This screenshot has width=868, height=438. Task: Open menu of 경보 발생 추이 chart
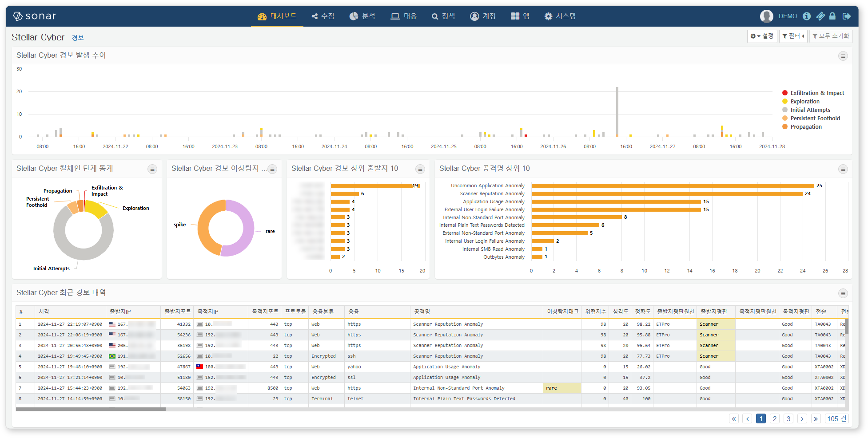843,56
